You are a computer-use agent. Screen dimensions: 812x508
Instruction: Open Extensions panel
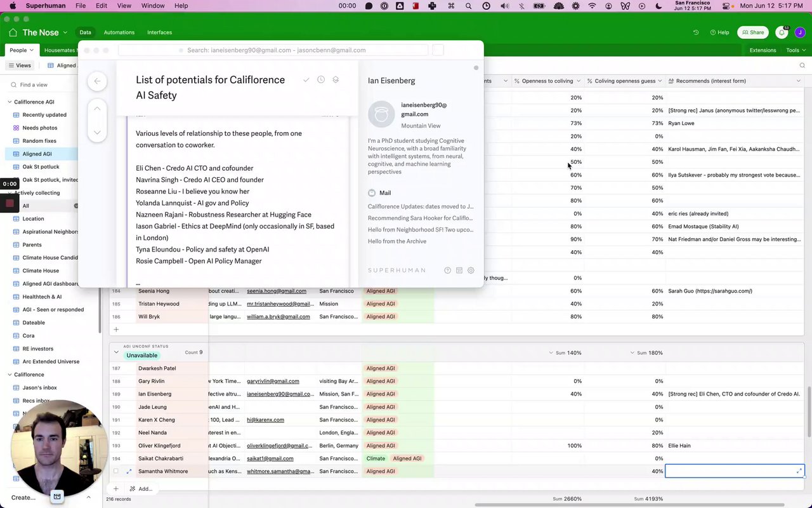(x=763, y=50)
